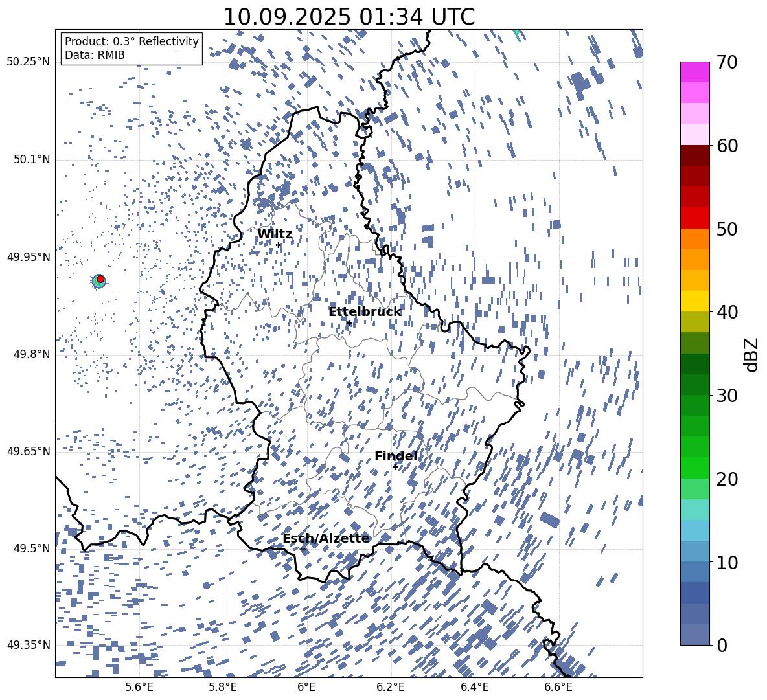Image resolution: width=767 pixels, height=700 pixels.
Task: Click the 20 tick on colorbar
Action: pos(727,479)
